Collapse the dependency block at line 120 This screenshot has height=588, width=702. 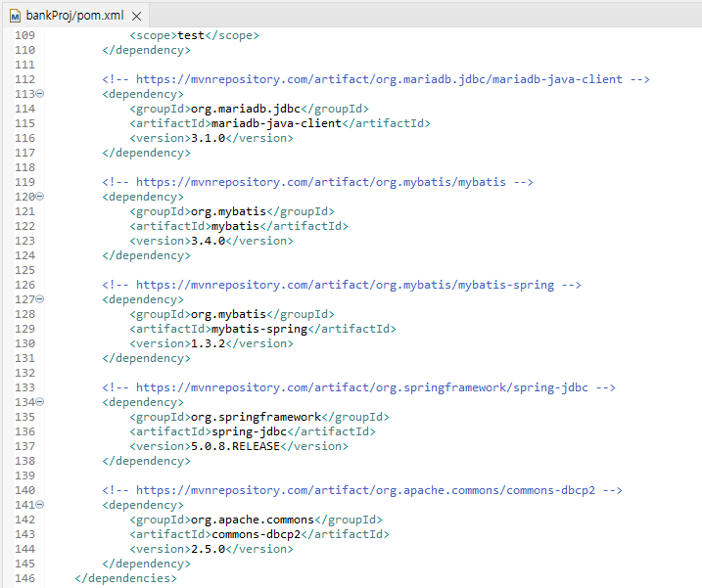coord(40,196)
